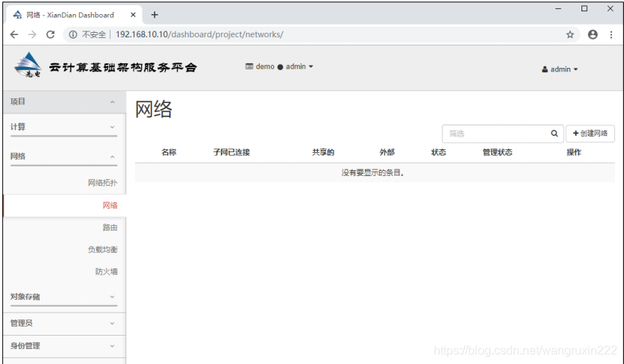Maximize the browser window
This screenshot has height=364, width=624.
[584, 8]
